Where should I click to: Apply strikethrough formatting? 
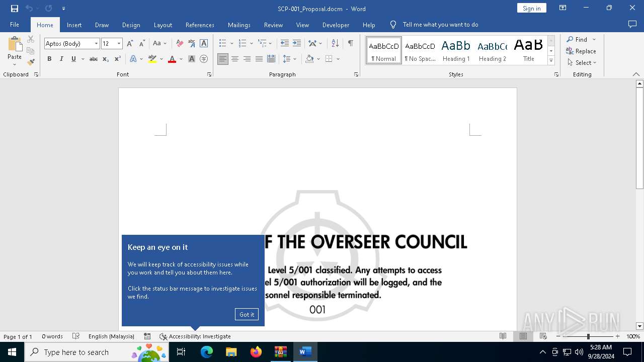coord(93,59)
